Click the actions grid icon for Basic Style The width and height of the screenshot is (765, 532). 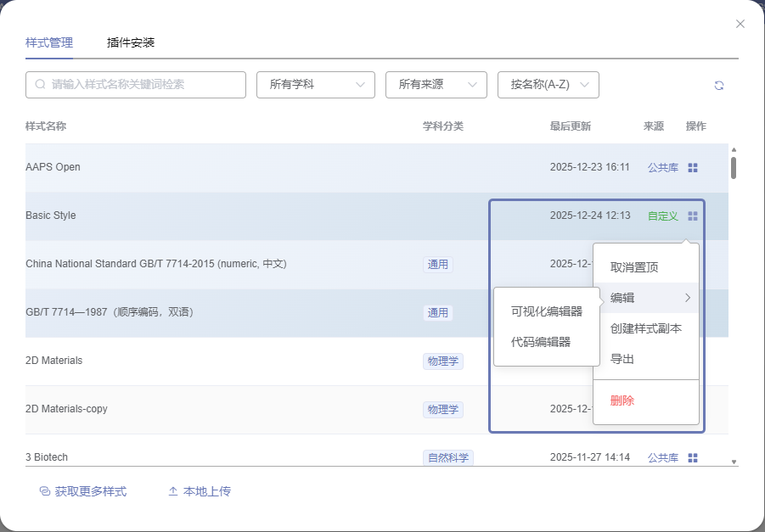pyautogui.click(x=693, y=216)
